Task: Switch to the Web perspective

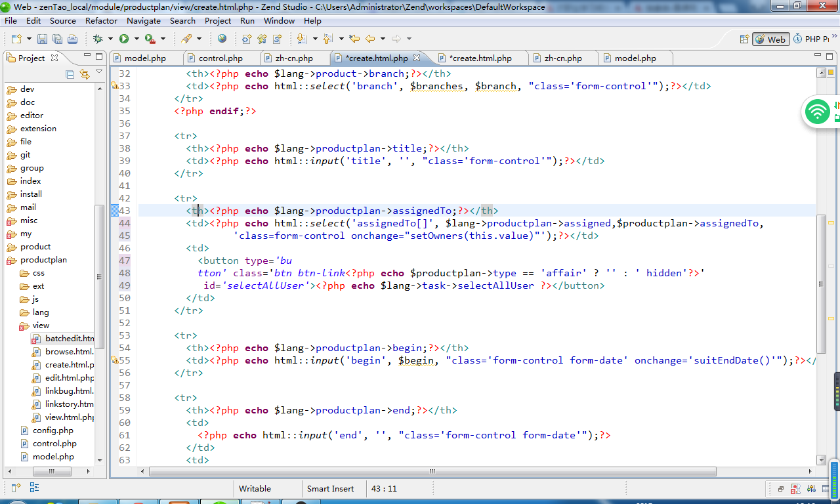Action: (770, 39)
